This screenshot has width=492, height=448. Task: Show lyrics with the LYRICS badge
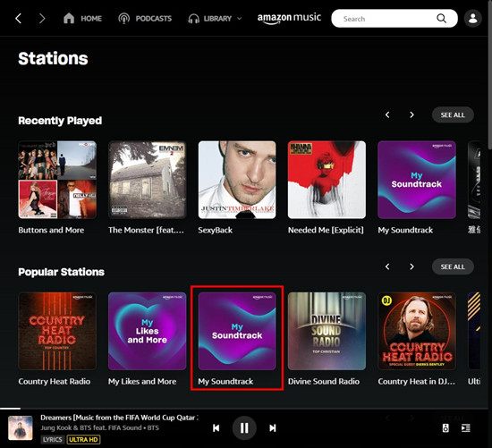53,440
